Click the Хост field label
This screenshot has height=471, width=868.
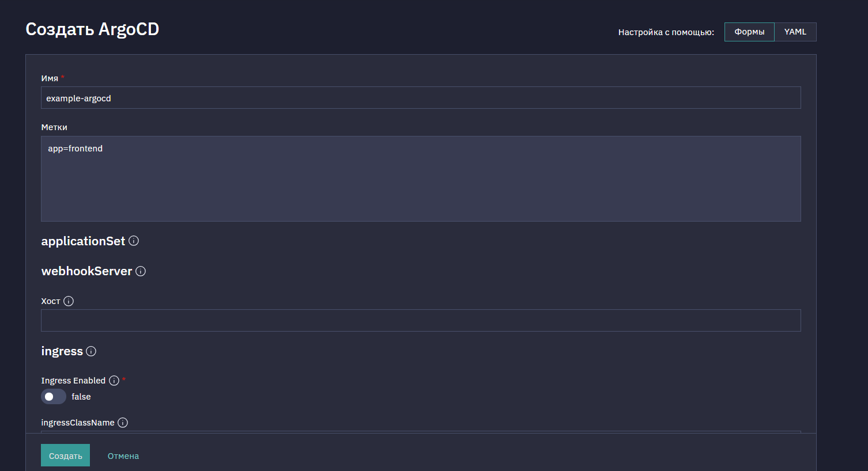click(51, 301)
